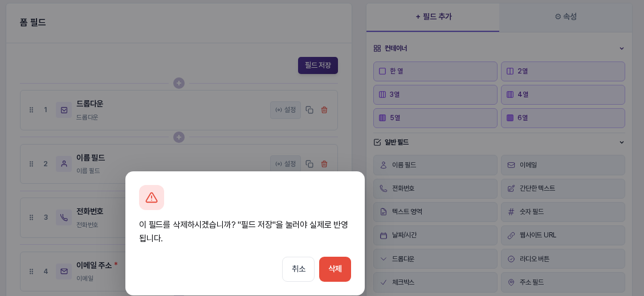
Task: Add a 6열 container
Action: click(x=563, y=118)
